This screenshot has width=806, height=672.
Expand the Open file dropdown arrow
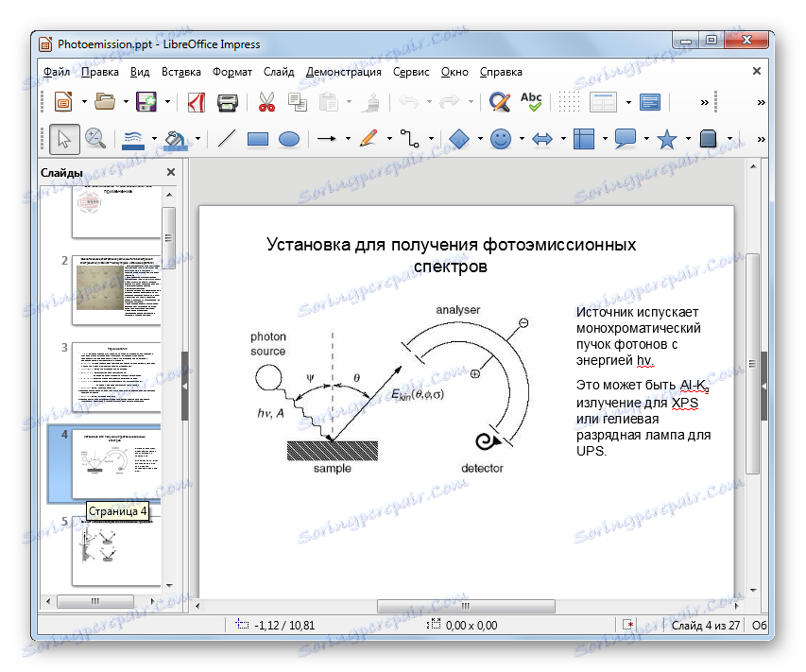(125, 102)
